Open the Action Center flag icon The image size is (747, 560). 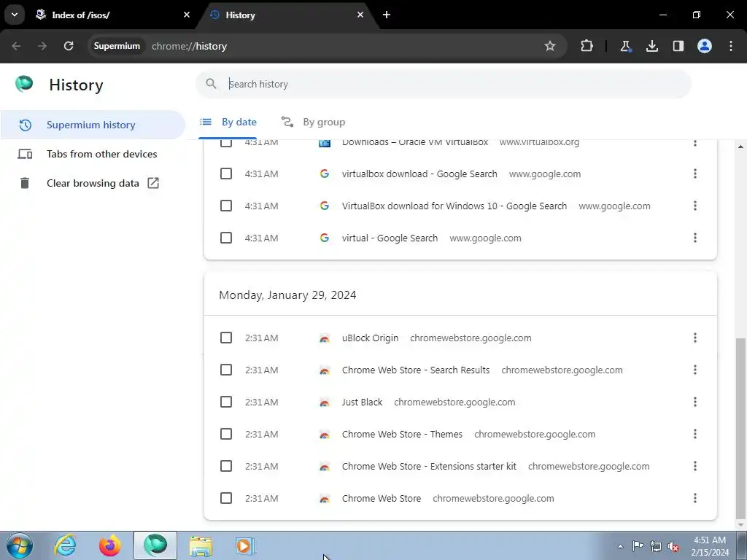click(638, 545)
